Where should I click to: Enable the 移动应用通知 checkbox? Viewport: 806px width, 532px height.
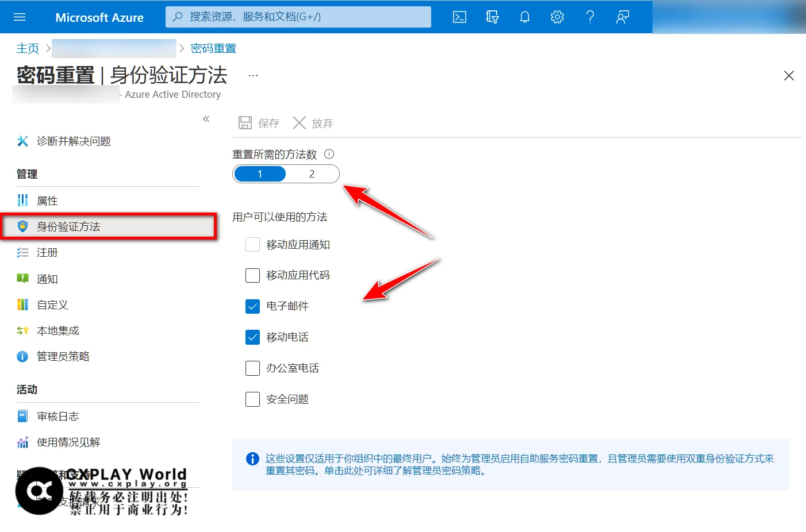[252, 245]
